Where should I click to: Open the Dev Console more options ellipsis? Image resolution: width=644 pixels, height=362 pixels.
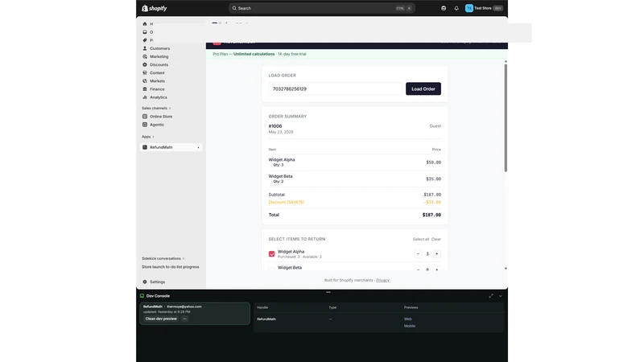(185, 319)
